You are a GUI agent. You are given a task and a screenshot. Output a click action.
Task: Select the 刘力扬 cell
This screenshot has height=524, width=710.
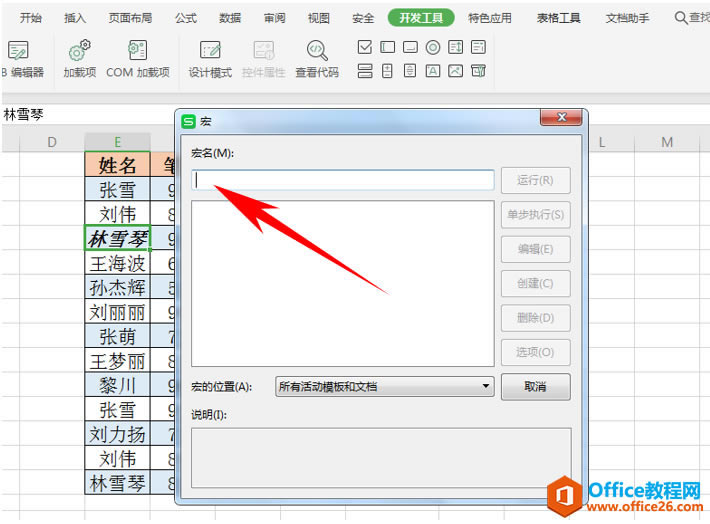117,434
